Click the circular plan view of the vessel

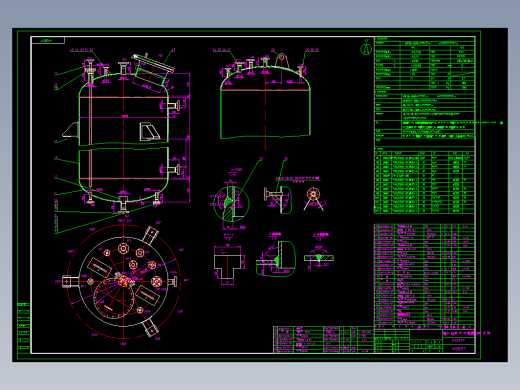click(x=124, y=282)
